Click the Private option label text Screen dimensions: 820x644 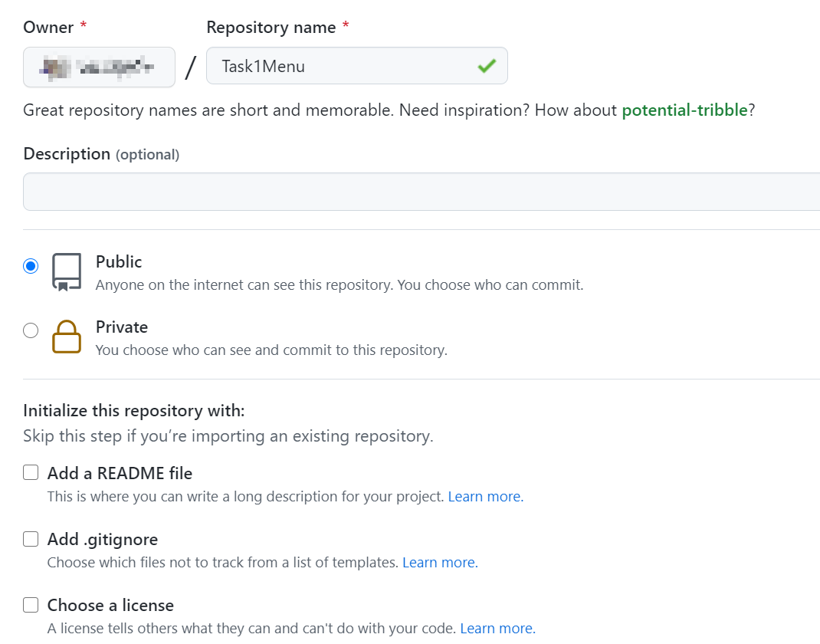[122, 327]
